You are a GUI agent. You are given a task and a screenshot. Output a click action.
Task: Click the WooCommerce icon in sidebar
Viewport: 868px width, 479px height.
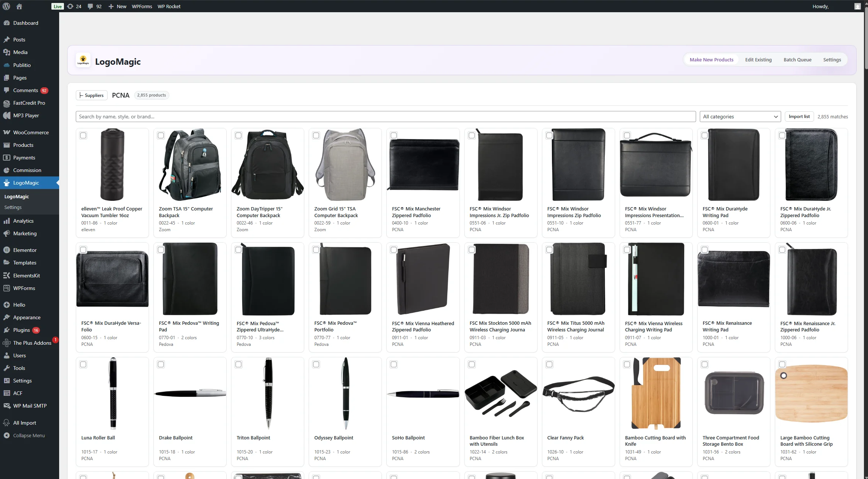7,132
